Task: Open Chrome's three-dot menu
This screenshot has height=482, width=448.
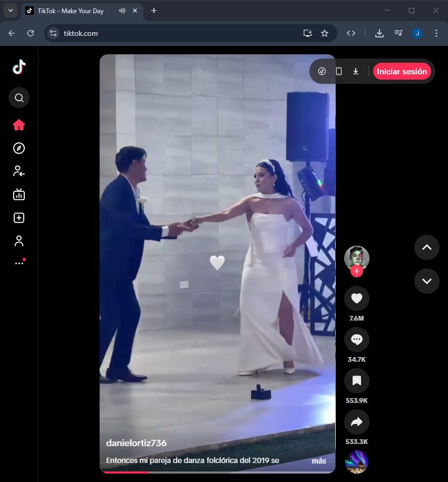Action: tap(436, 33)
